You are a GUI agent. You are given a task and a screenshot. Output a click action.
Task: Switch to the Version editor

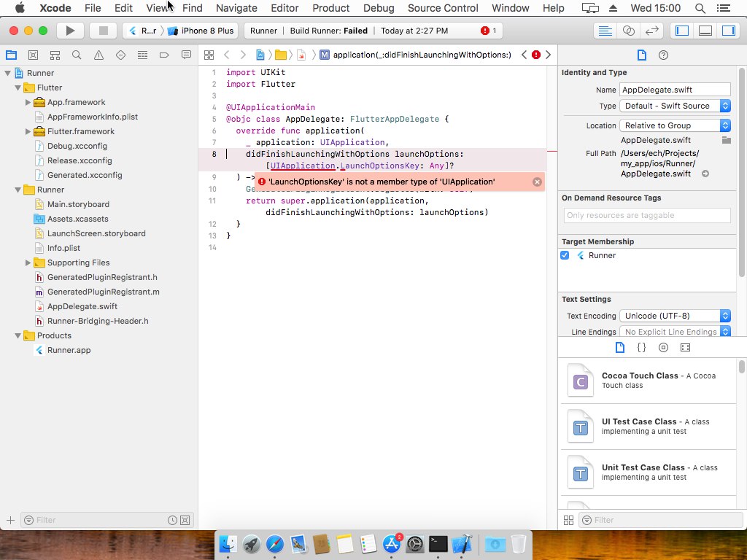click(651, 31)
